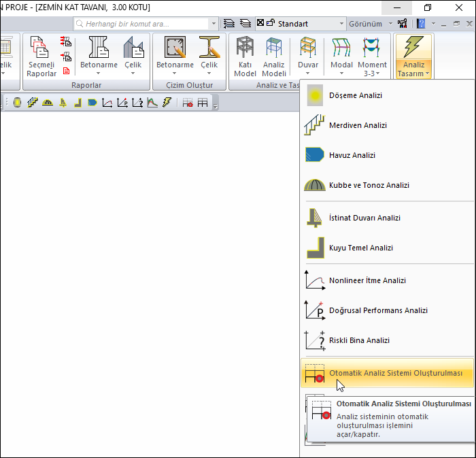Open the Duvar ribbon dropdown
The width and height of the screenshot is (476, 458).
pyautogui.click(x=308, y=56)
